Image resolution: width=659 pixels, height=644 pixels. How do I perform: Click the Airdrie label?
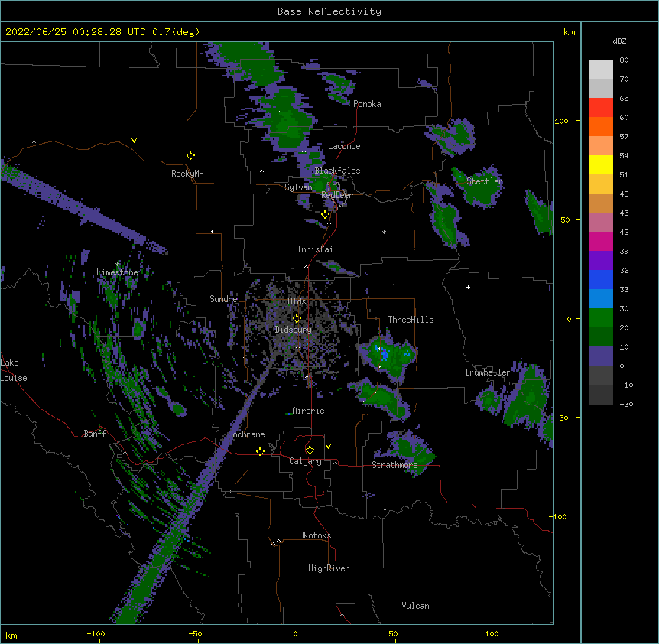[x=308, y=411]
